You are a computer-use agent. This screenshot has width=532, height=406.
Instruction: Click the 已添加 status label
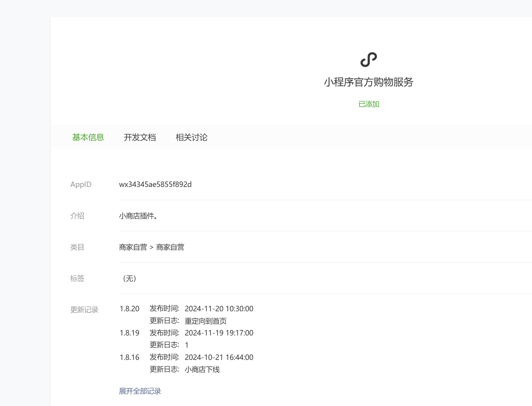click(369, 104)
